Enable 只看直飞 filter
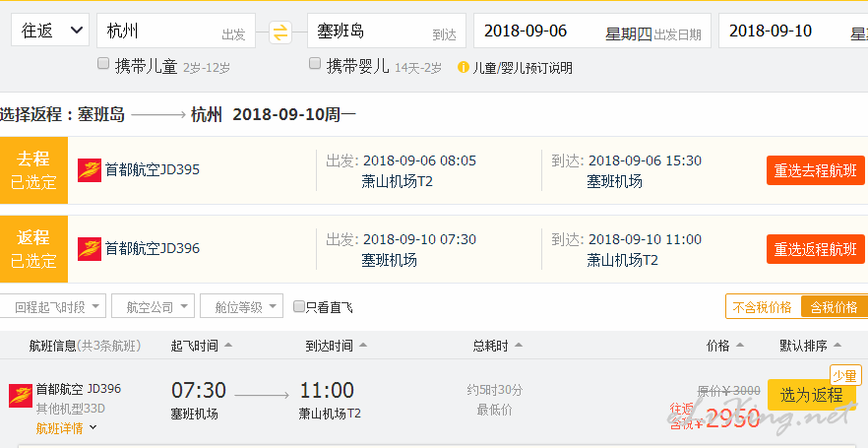 pyautogui.click(x=299, y=306)
